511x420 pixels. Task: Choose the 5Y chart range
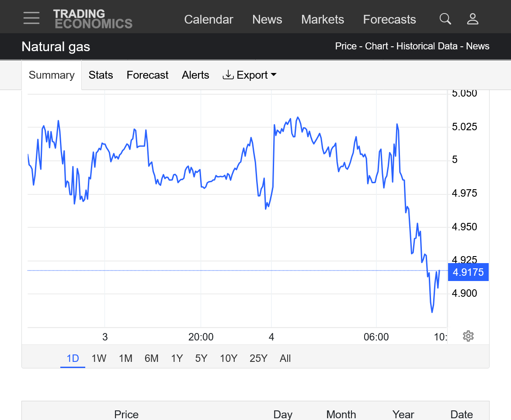click(x=201, y=358)
